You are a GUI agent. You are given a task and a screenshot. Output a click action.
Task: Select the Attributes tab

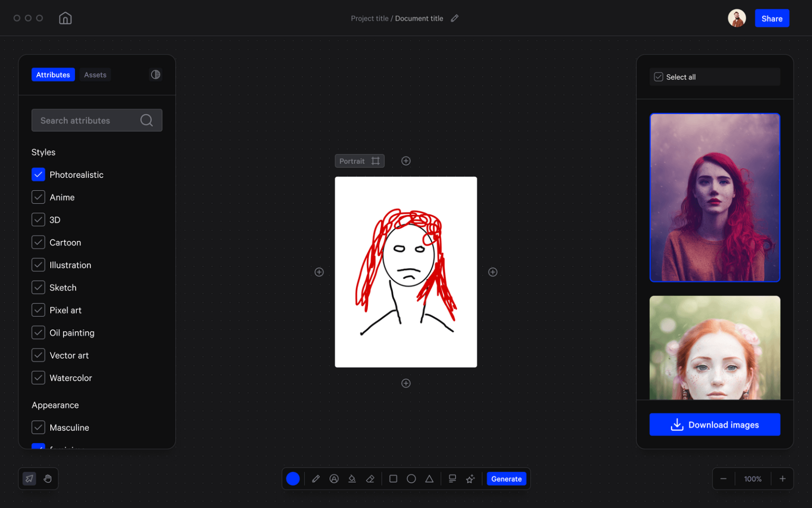click(x=53, y=75)
